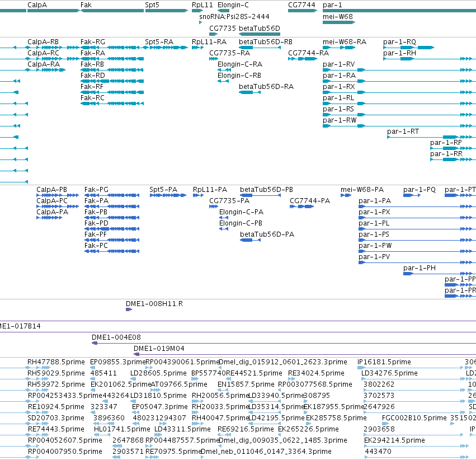Viewport: 476px width, 460px height.
Task: Click transcript CG7744-RA
Action: [x=303, y=59]
